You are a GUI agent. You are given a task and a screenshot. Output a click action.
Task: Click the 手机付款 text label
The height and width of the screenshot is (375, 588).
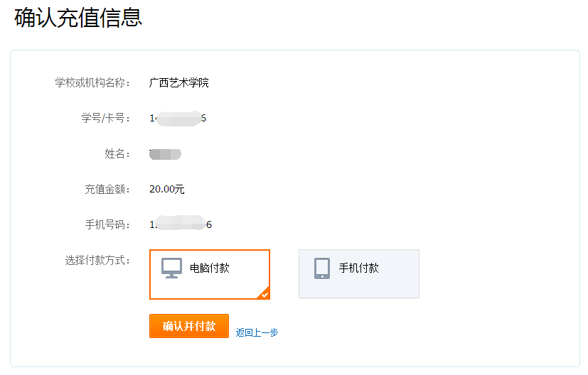[359, 268]
